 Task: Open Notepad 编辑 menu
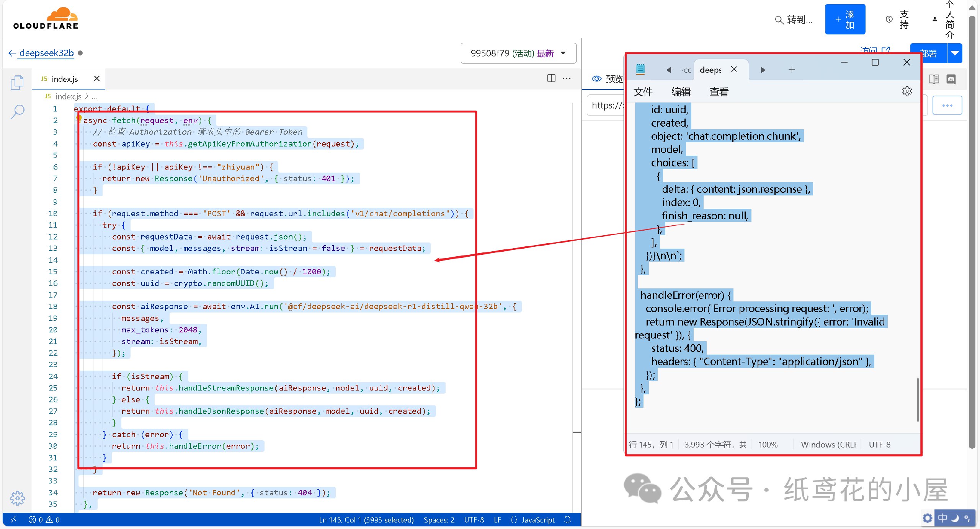pos(681,92)
